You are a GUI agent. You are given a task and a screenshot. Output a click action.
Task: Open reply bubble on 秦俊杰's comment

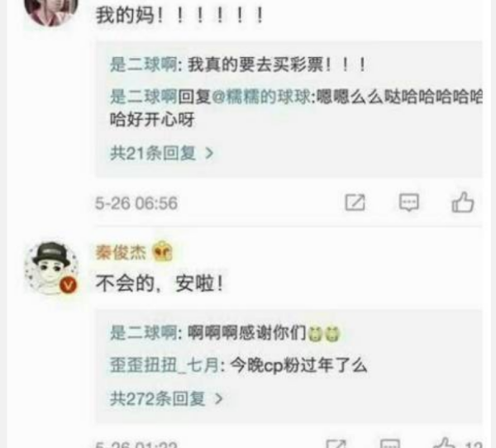click(390, 444)
